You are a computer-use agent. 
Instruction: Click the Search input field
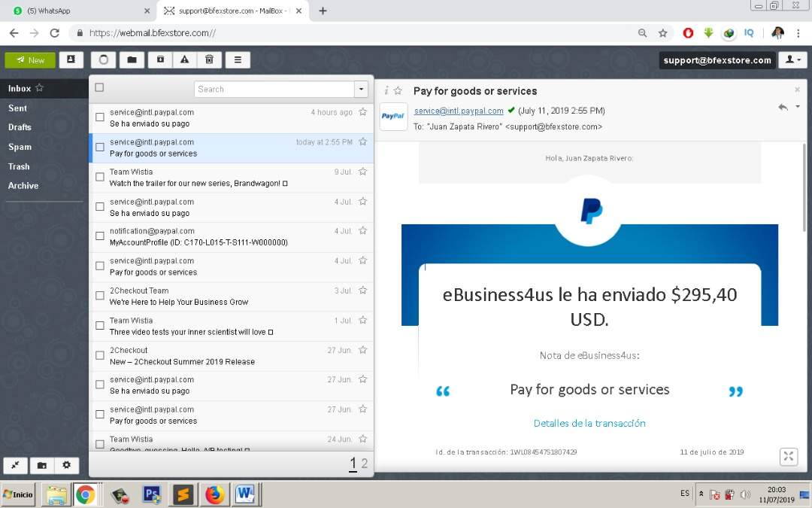[274, 89]
